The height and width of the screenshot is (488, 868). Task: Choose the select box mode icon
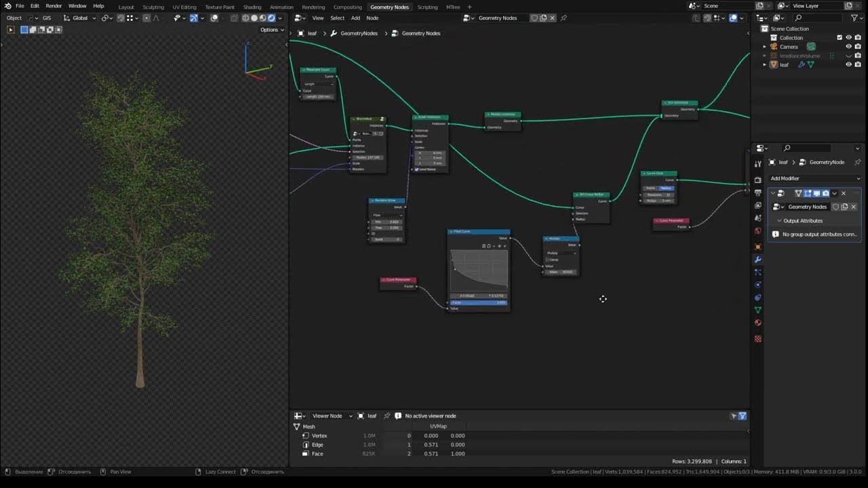coord(24,30)
